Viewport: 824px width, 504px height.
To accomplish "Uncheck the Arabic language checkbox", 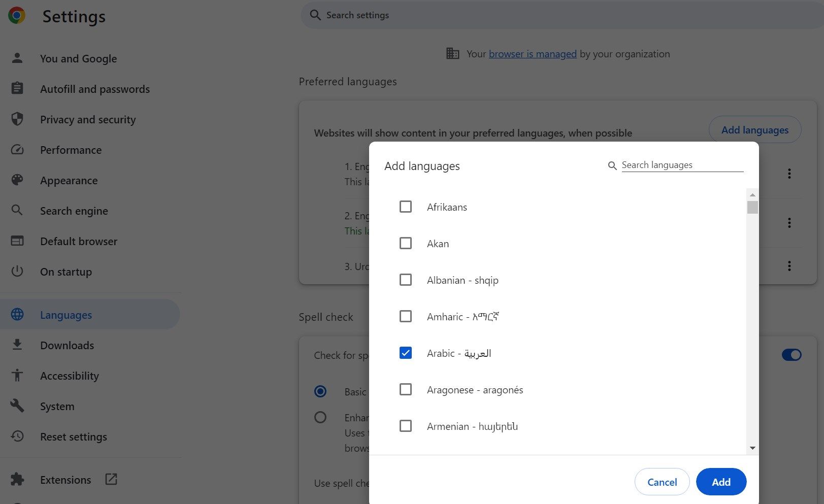I will tap(405, 352).
